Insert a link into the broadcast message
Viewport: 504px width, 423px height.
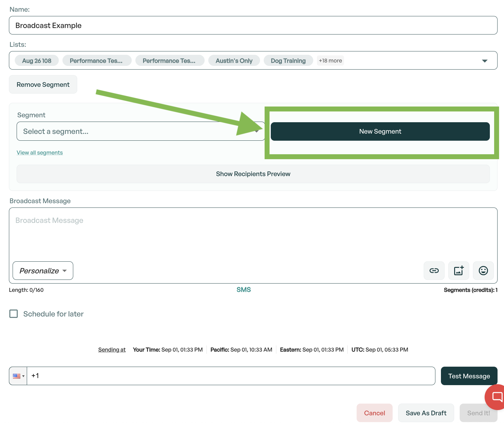(x=434, y=271)
